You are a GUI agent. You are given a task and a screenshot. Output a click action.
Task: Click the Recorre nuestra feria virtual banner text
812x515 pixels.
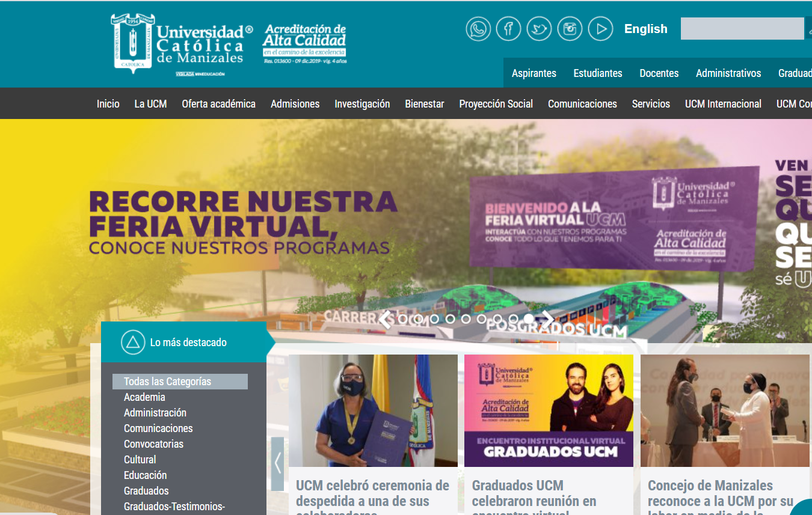[243, 222]
